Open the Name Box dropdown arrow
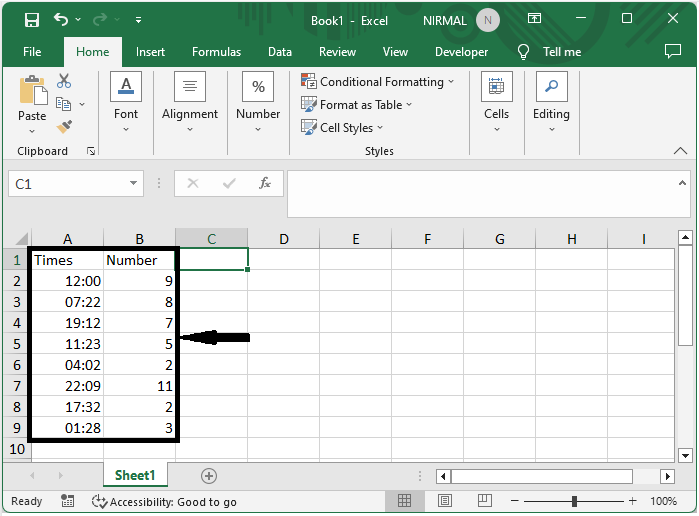 coord(133,183)
